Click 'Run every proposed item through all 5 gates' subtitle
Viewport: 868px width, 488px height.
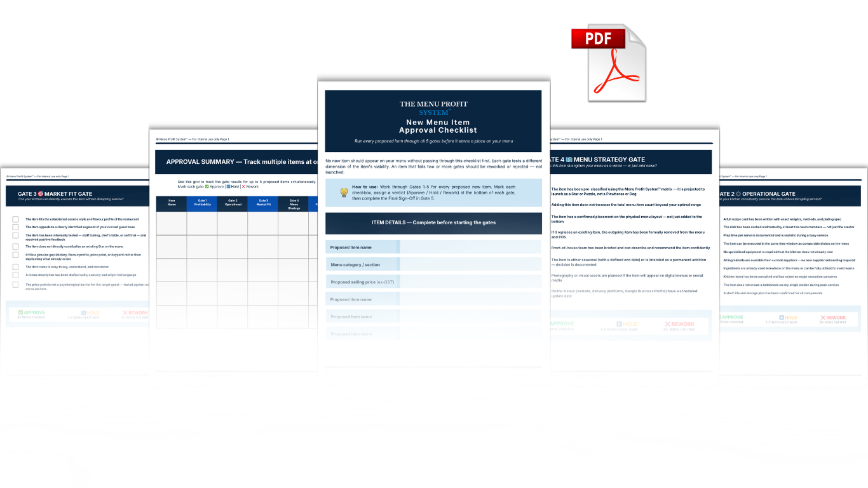pyautogui.click(x=433, y=141)
